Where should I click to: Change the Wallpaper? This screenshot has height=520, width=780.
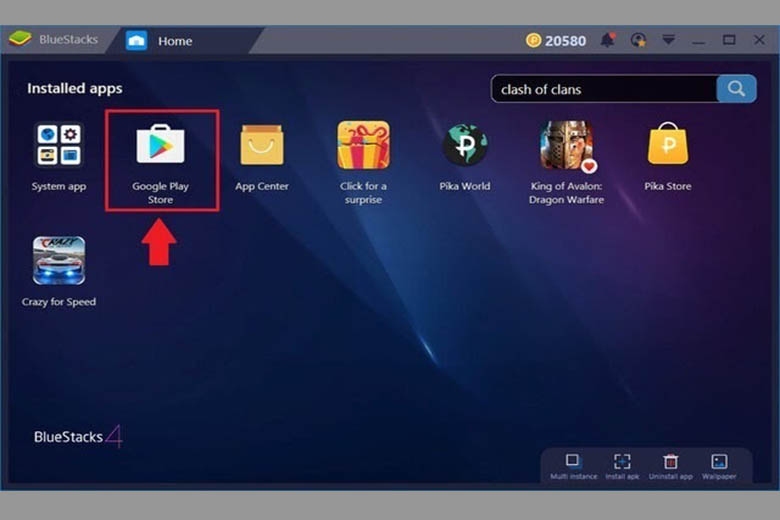[719, 467]
